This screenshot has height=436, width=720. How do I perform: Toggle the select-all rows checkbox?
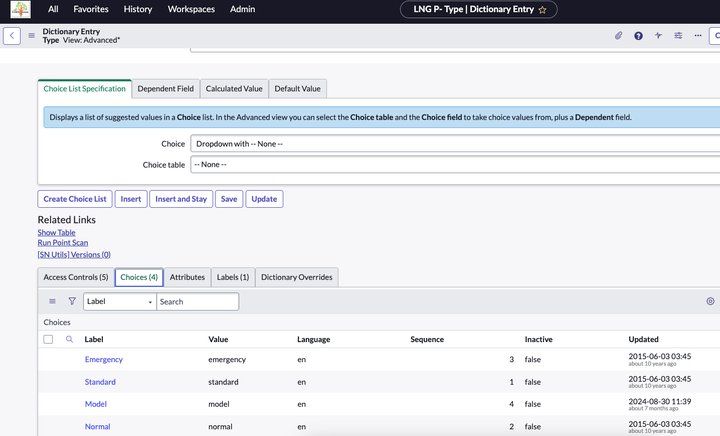point(48,339)
